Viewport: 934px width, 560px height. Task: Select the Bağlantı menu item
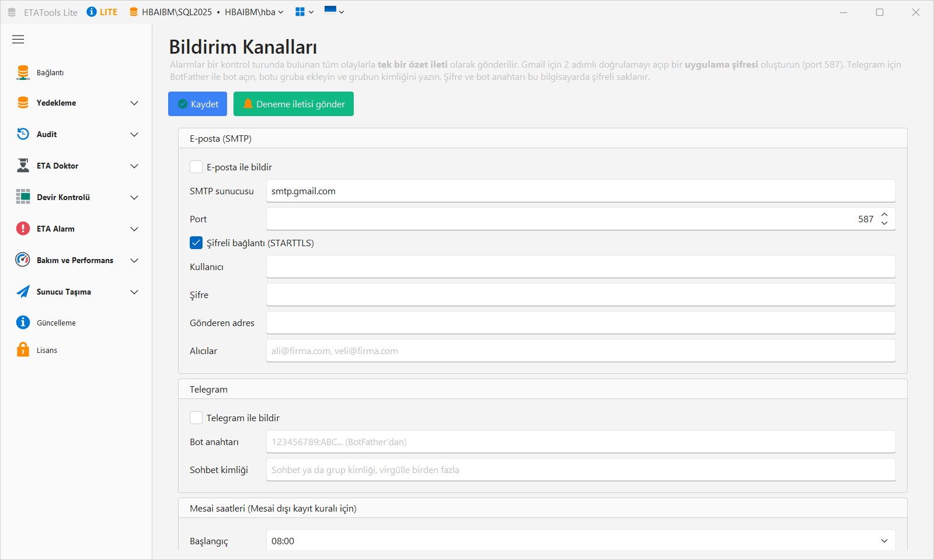tap(76, 72)
